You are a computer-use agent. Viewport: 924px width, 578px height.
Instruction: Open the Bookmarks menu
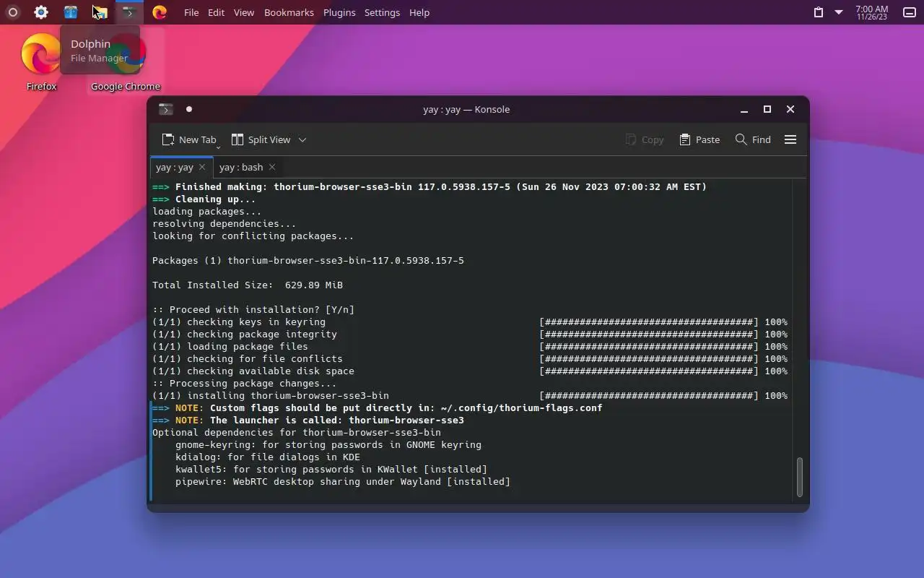[x=289, y=12]
